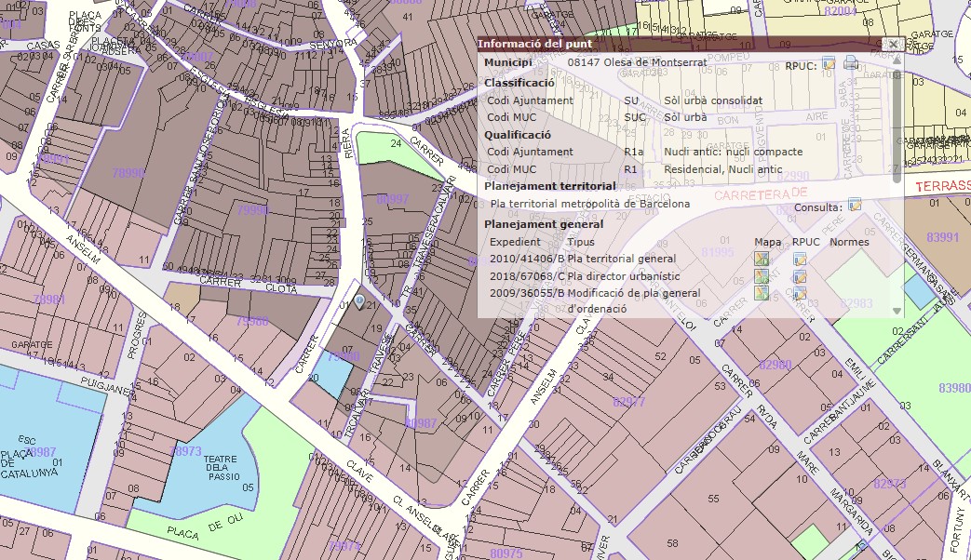Open RPUC icon for Pla director urbanístic row
The image size is (971, 560).
[x=800, y=276]
